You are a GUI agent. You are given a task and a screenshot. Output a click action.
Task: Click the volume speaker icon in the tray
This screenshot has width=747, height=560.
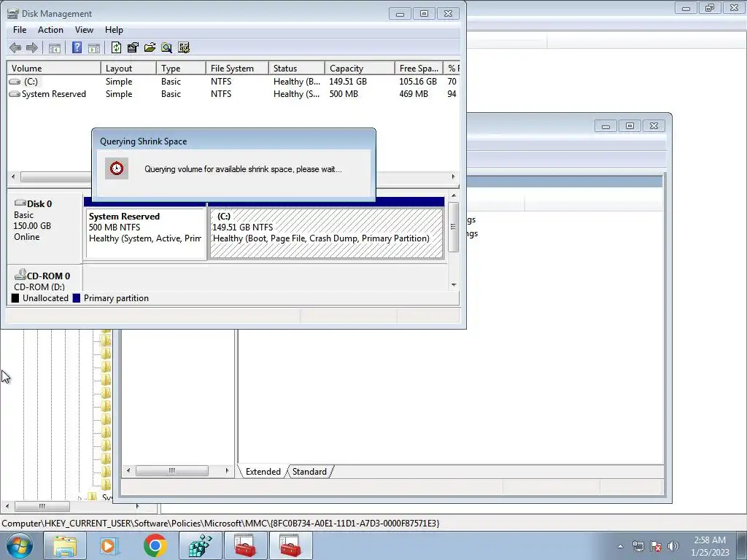coord(673,546)
